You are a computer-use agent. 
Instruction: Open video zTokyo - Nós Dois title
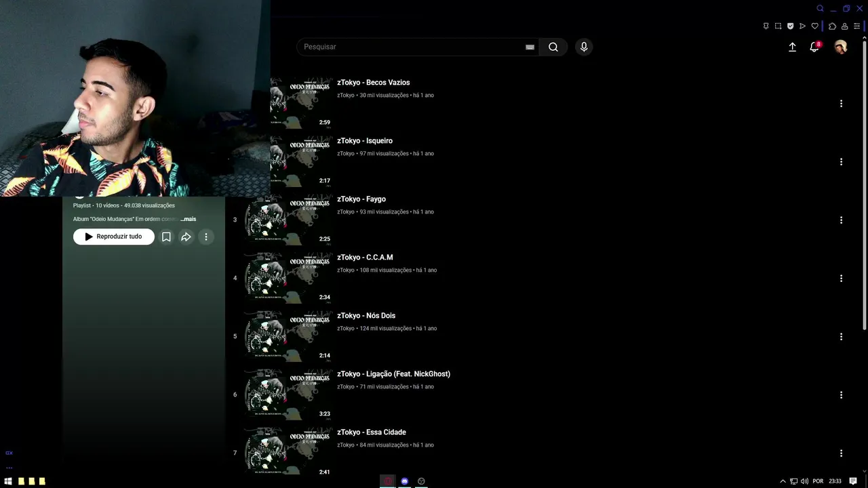tap(366, 316)
